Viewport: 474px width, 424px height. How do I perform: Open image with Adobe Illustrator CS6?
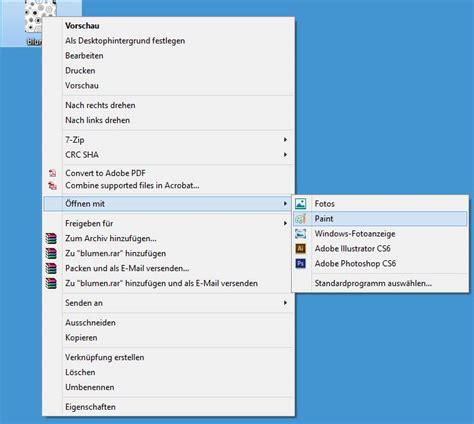380,248
